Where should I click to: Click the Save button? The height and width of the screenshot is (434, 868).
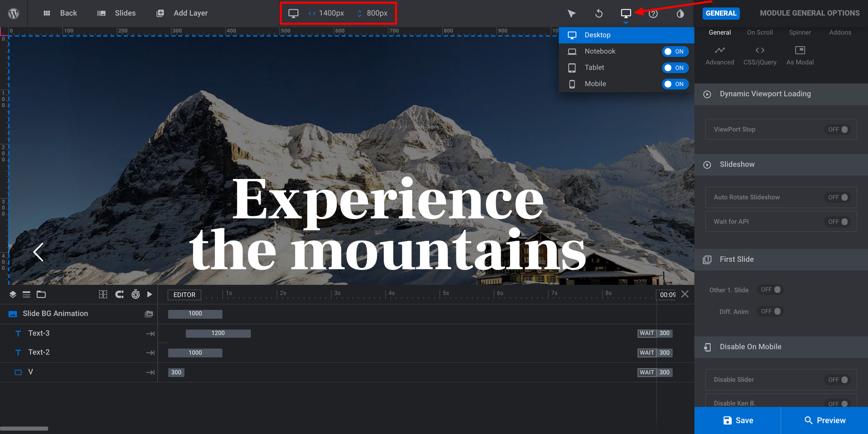pos(738,420)
